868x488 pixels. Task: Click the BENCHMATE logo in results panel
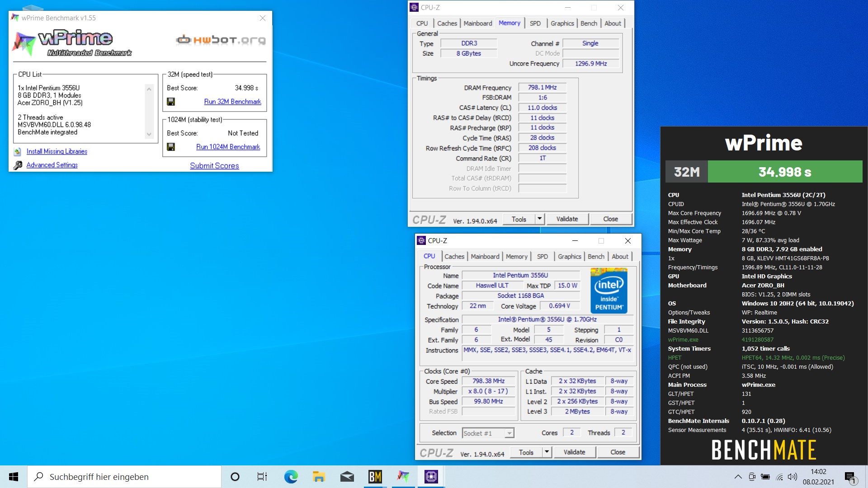pos(764,450)
